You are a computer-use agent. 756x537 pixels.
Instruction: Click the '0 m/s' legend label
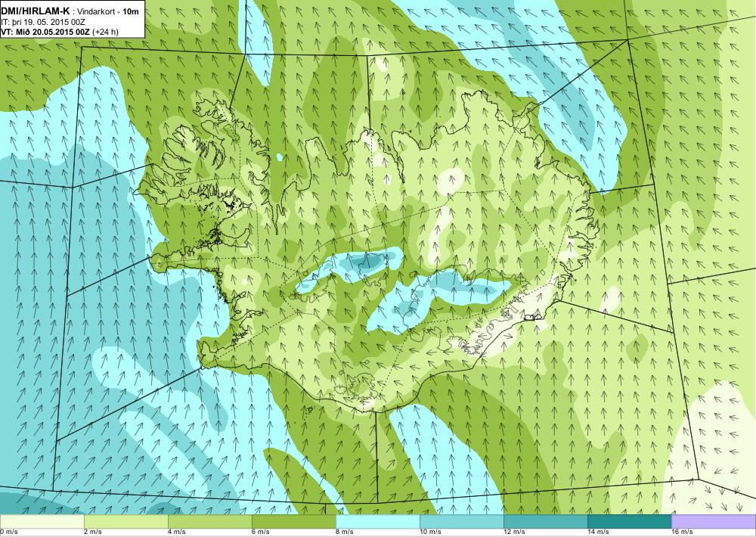coord(9,532)
